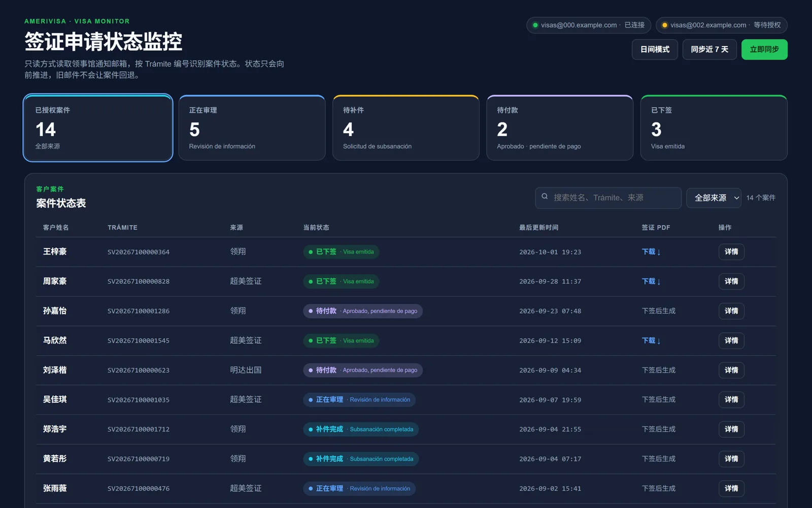Select the 已下签 summary card
Screen dimensions: 812x508
(714, 128)
